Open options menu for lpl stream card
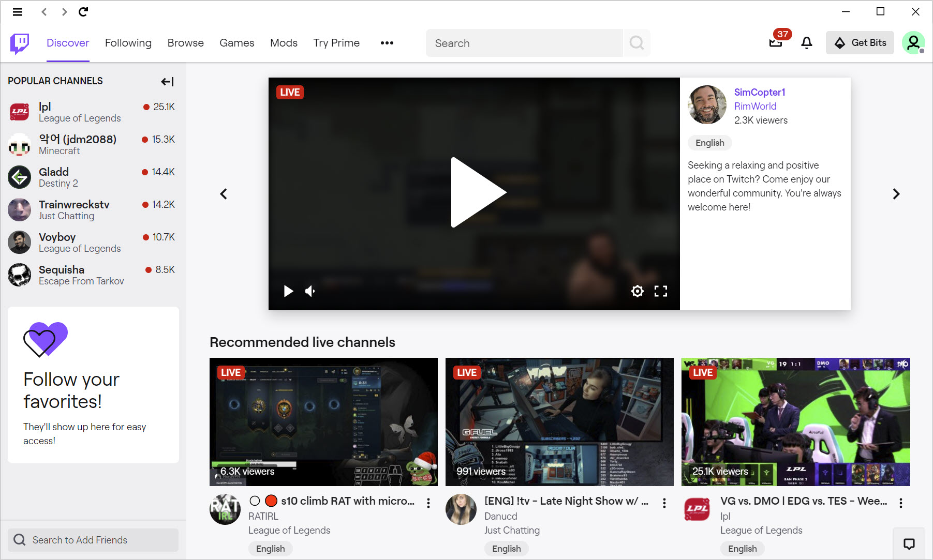Image resolution: width=933 pixels, height=560 pixels. click(901, 503)
